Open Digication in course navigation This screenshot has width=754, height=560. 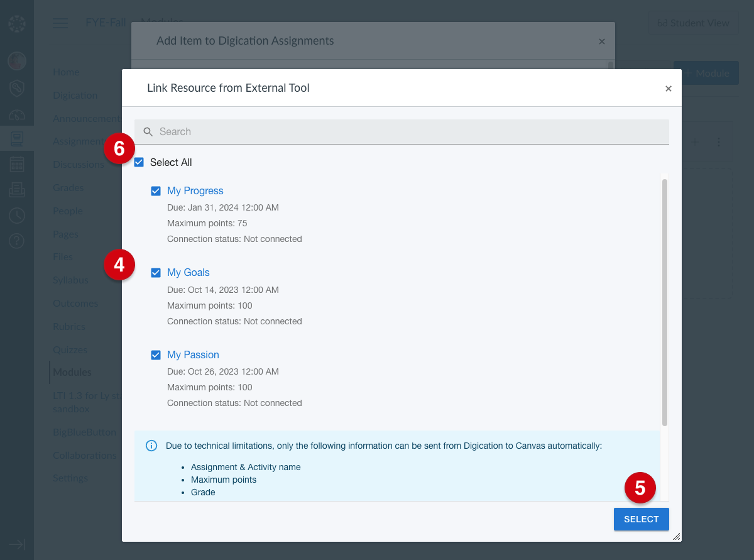(x=75, y=96)
